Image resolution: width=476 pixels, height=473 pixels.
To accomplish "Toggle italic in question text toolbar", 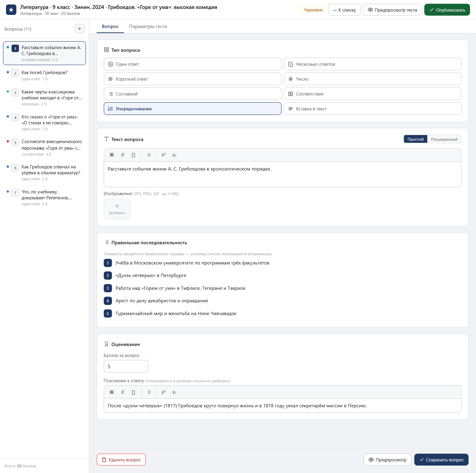I will tap(123, 155).
